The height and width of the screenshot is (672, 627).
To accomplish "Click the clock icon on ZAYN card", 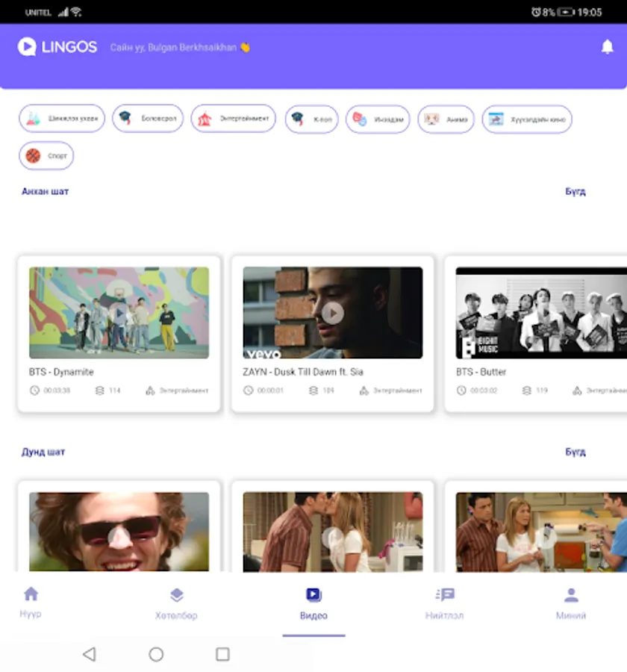I will pyautogui.click(x=248, y=391).
